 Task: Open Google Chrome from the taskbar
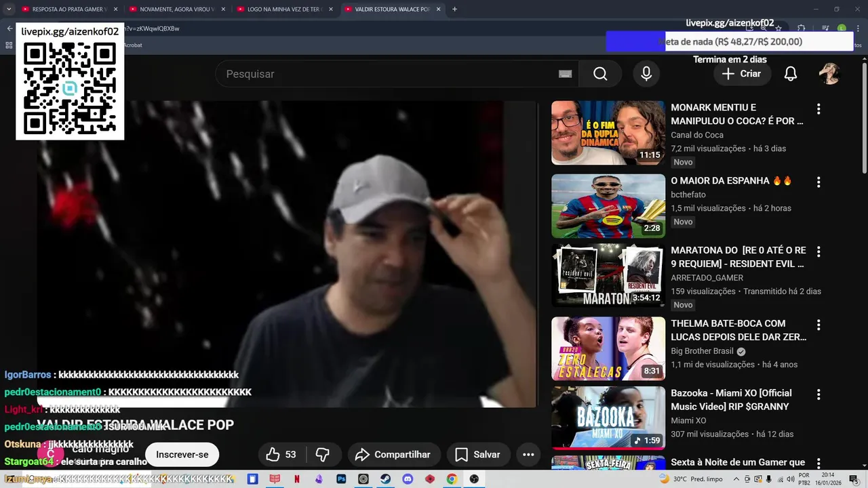pos(452,479)
